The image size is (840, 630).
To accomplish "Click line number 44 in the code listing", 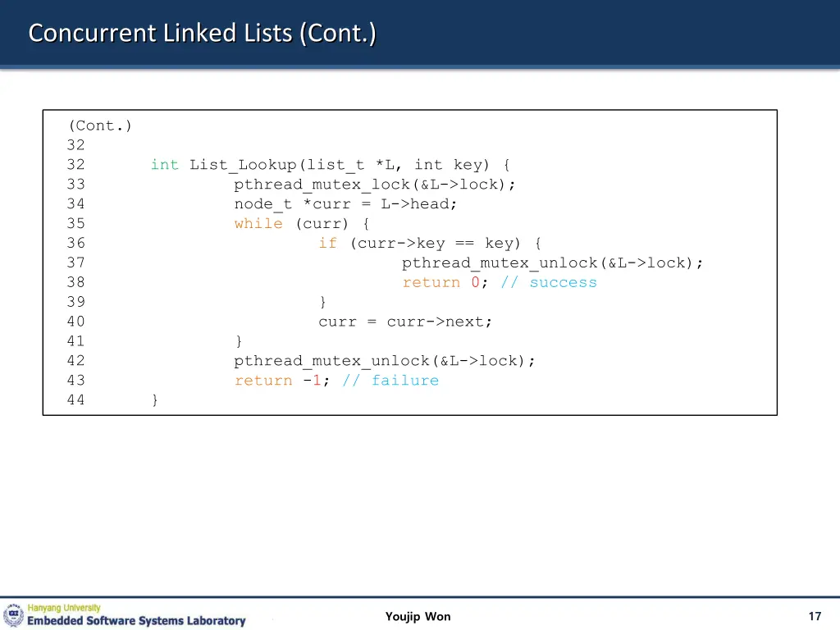I will tap(75, 400).
